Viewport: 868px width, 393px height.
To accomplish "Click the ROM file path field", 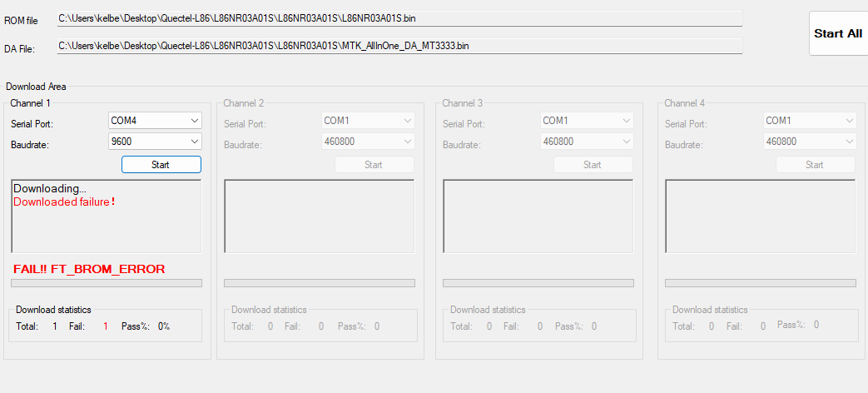I will 399,18.
